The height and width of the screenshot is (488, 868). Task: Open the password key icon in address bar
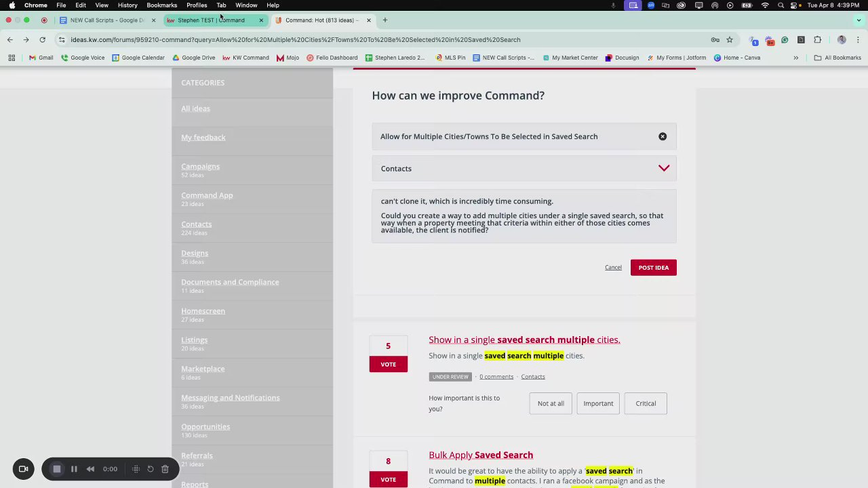pyautogui.click(x=715, y=40)
